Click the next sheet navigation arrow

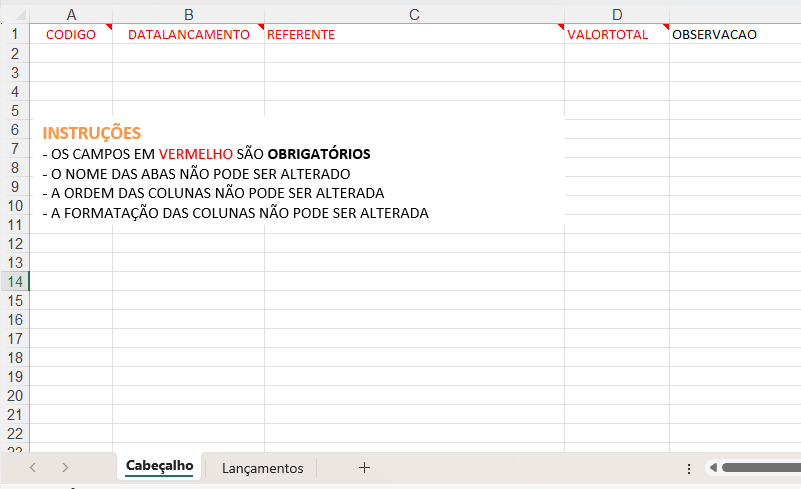click(x=65, y=467)
